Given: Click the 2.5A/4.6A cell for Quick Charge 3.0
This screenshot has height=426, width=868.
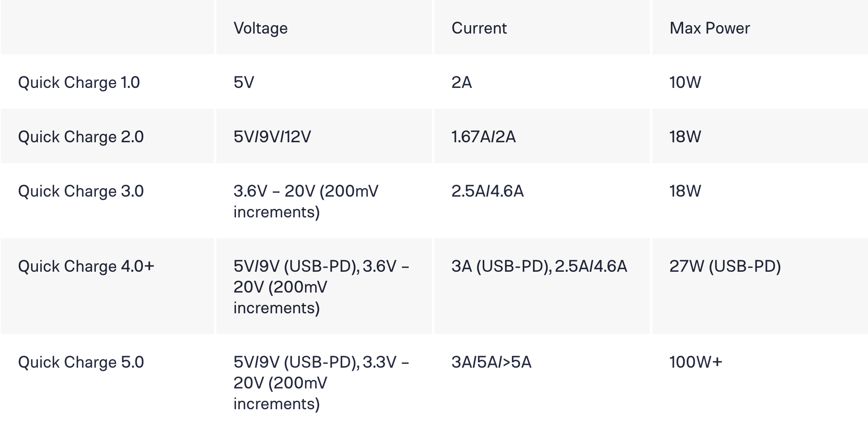Looking at the screenshot, I should click(x=487, y=191).
